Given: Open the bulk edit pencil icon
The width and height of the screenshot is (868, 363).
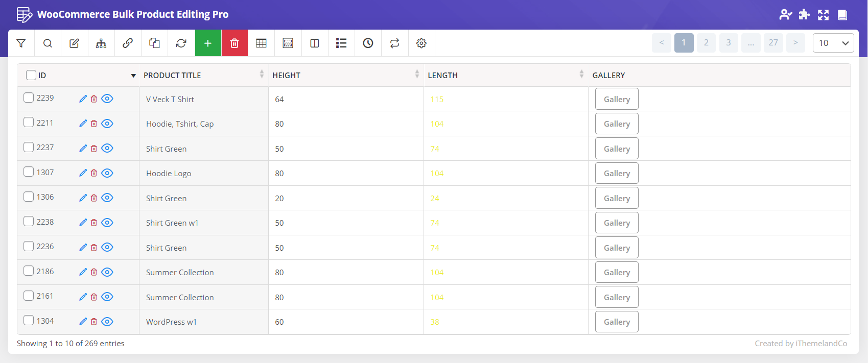Looking at the screenshot, I should (74, 43).
